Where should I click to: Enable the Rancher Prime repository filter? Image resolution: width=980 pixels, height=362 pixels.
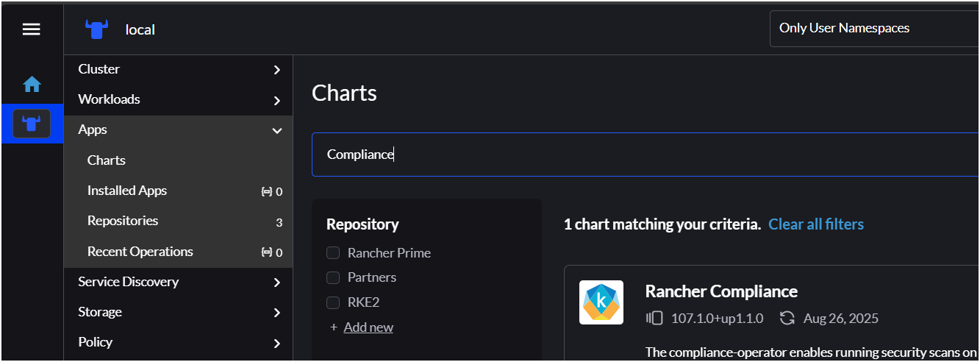(x=333, y=253)
